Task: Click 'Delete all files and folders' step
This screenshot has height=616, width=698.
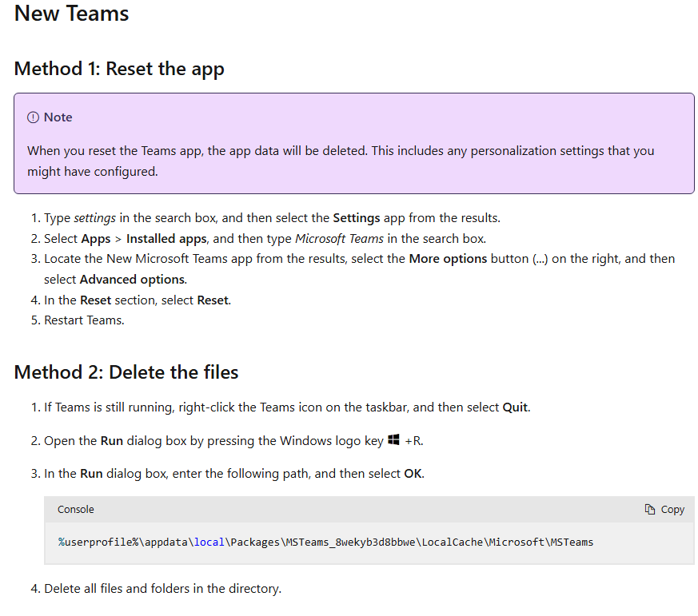Action: 163,588
